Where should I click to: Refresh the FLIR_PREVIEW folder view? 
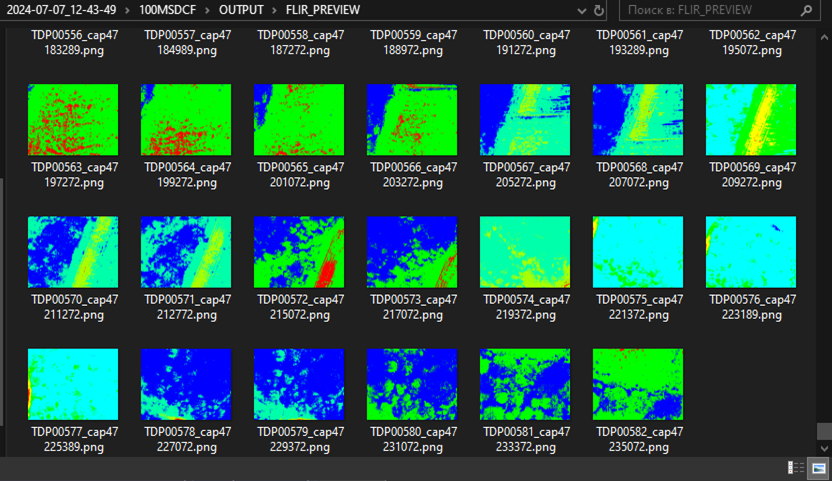(599, 10)
